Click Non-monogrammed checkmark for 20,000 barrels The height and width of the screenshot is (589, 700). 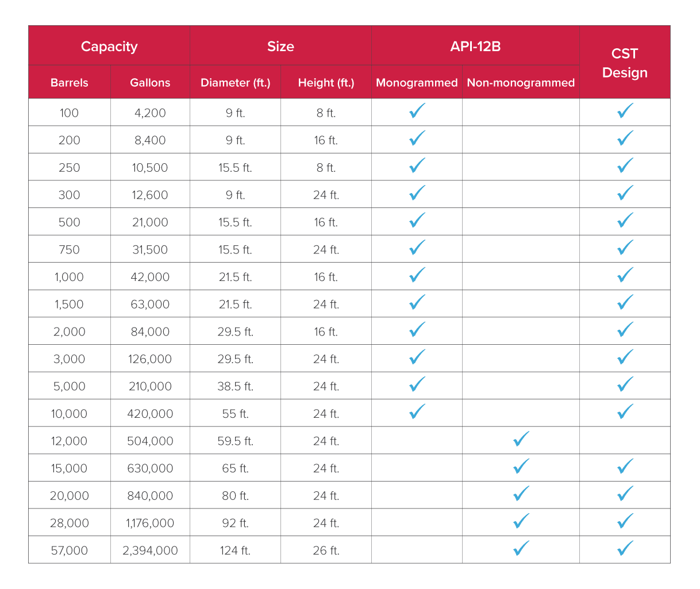[521, 494]
